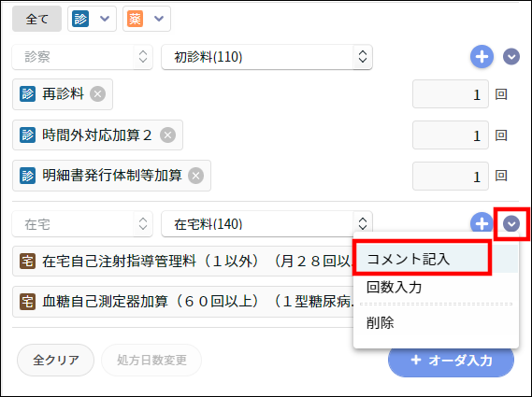
Task: Click the 全て filter button
Action: pos(37,19)
